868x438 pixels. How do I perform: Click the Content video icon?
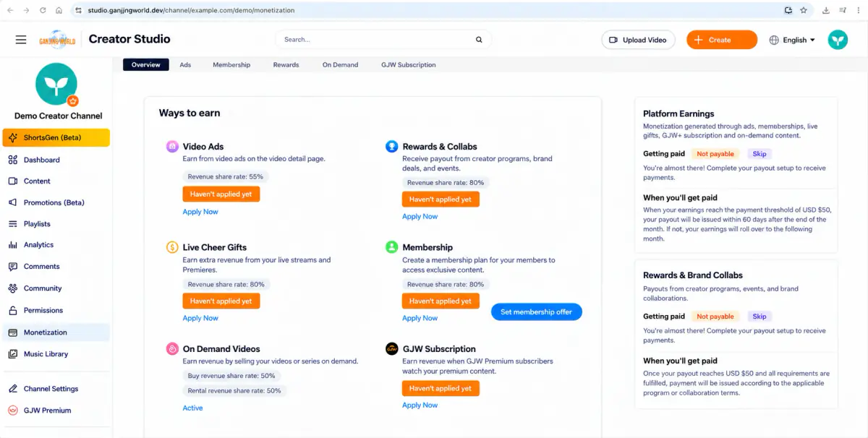tap(13, 181)
